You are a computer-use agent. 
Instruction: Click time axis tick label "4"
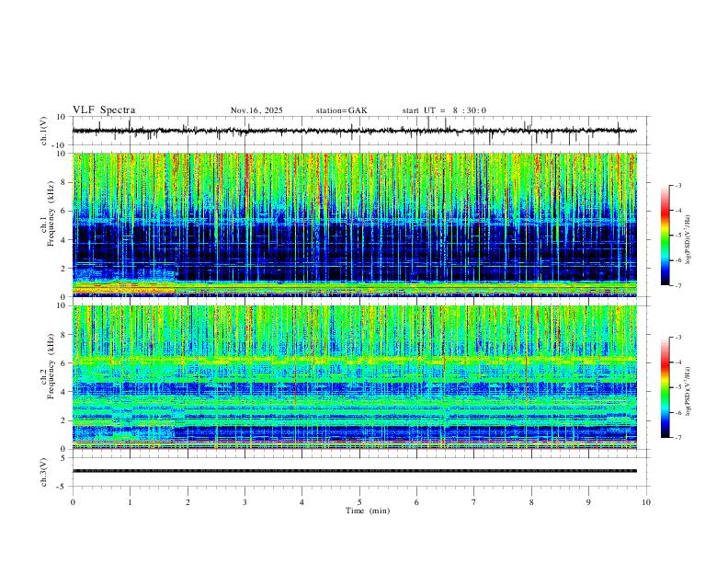click(301, 502)
